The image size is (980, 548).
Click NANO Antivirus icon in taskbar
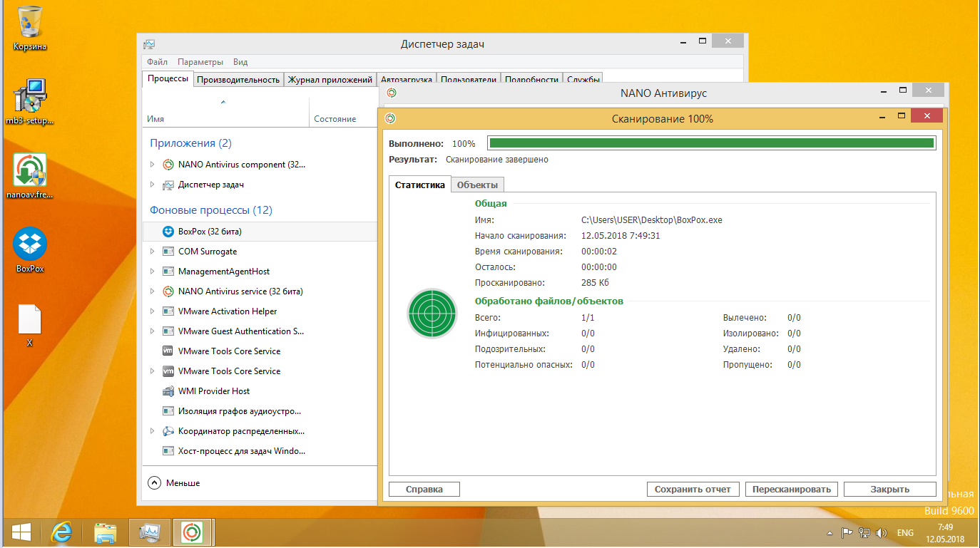(x=191, y=532)
